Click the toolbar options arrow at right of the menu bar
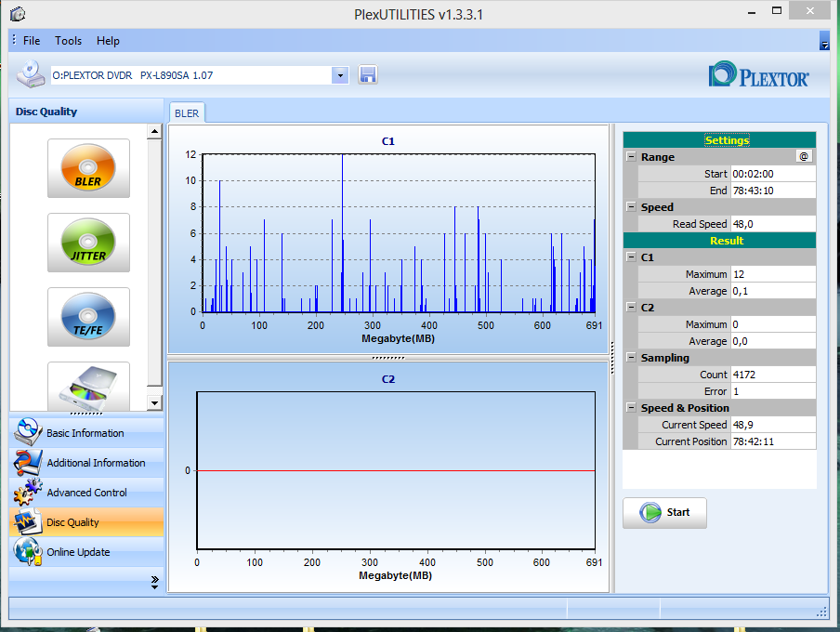 (x=824, y=41)
